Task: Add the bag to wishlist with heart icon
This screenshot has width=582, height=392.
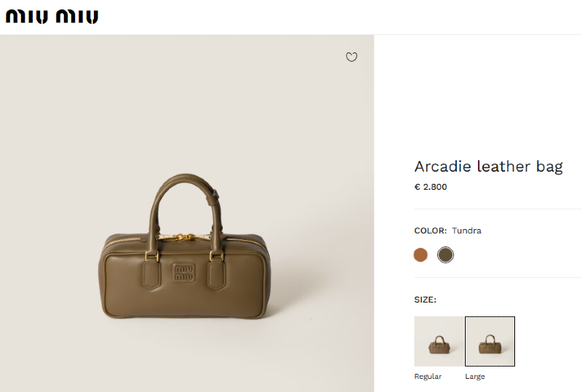Action: 351,57
